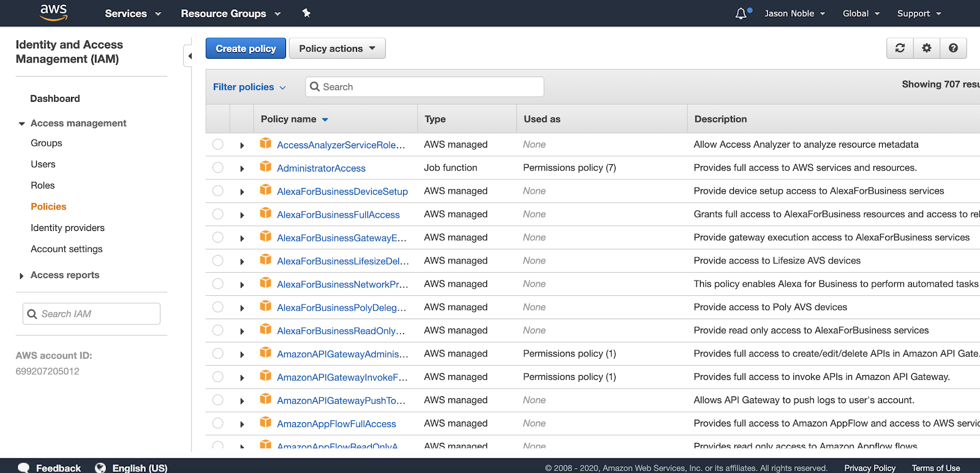Viewport: 980px width, 473px height.
Task: Collapse the IAM side navigation panel
Action: pyautogui.click(x=189, y=56)
